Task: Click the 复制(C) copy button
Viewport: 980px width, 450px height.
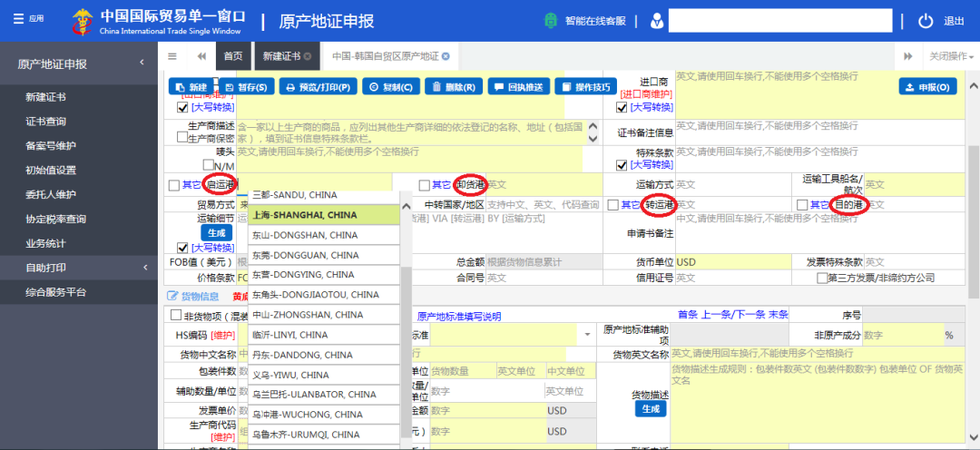Action: [x=390, y=87]
